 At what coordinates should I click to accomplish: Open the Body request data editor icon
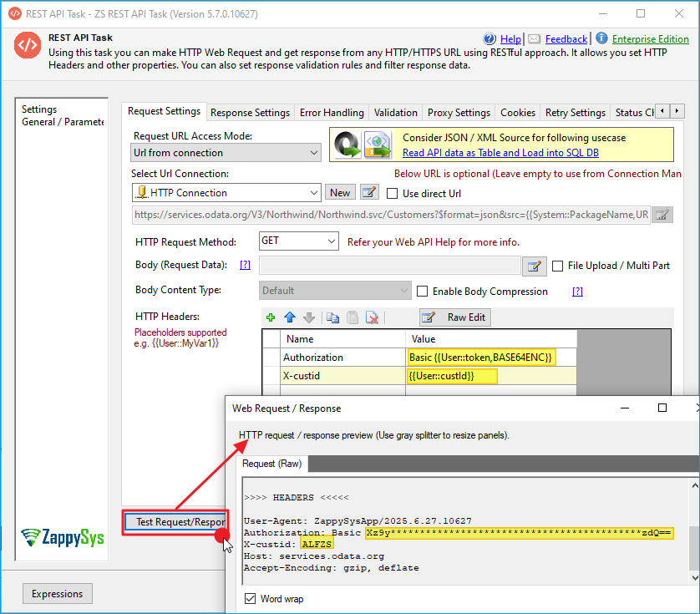coord(534,266)
